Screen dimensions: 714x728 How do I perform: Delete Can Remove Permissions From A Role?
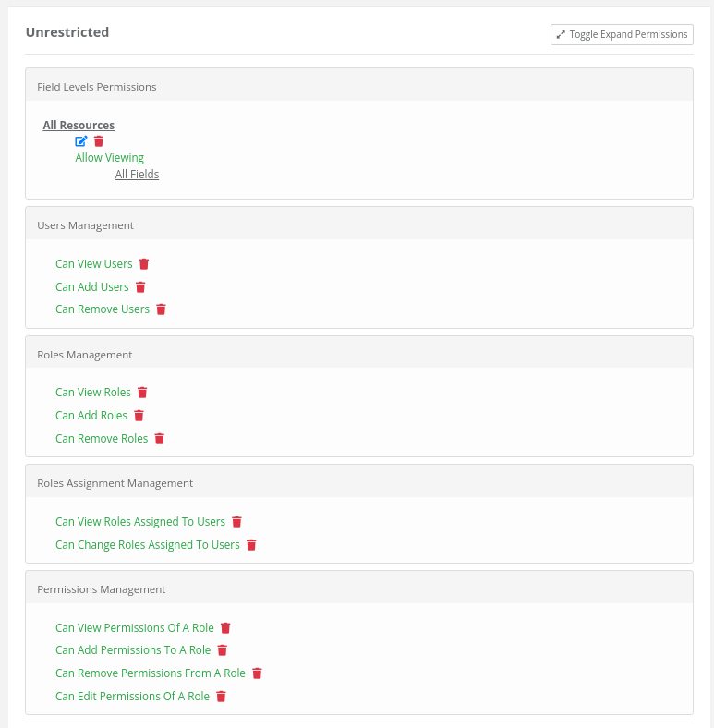257,673
